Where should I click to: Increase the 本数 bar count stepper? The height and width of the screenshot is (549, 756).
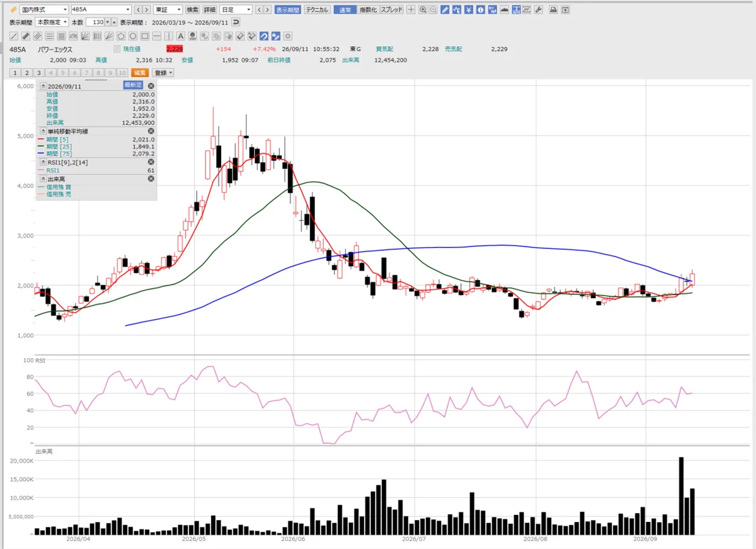(114, 22)
